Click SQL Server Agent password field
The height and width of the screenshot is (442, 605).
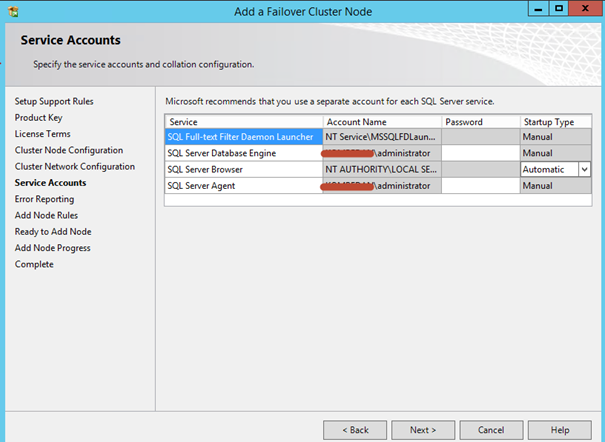pos(480,186)
